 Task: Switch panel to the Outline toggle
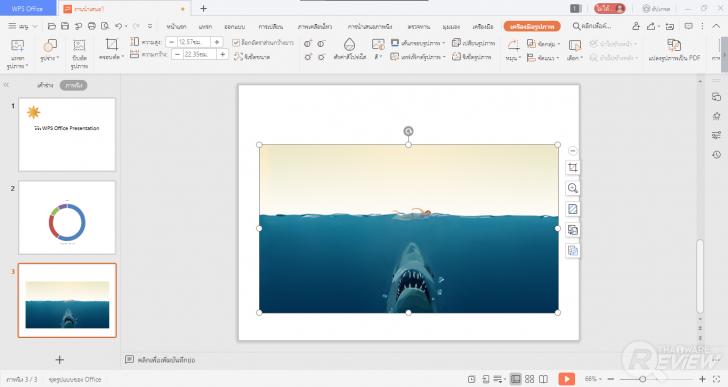pyautogui.click(x=45, y=85)
